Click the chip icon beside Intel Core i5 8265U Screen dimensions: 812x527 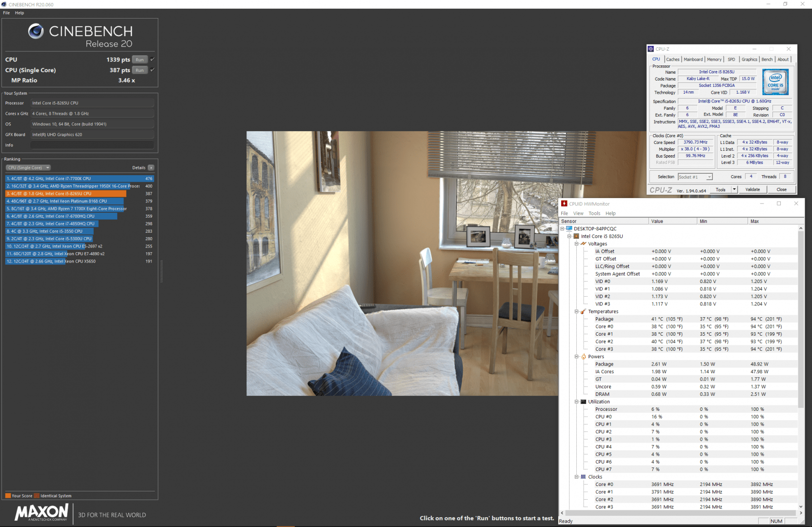tap(576, 236)
